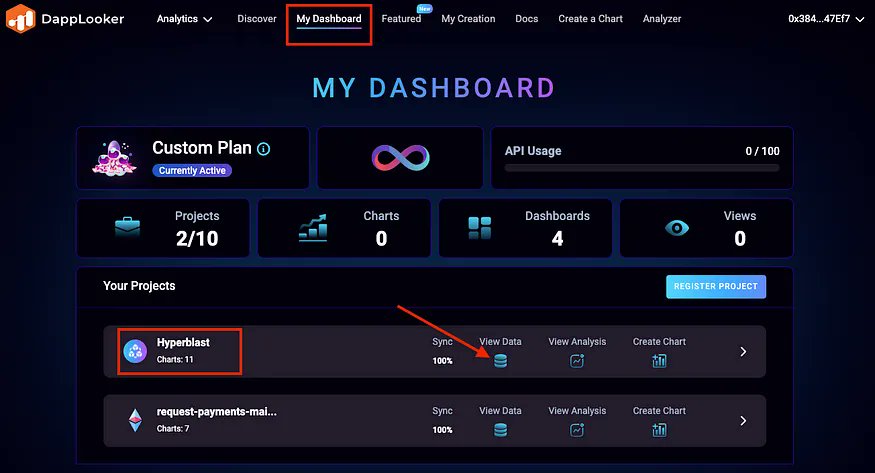The height and width of the screenshot is (473, 875).
Task: Open the Docs link
Action: coord(527,19)
